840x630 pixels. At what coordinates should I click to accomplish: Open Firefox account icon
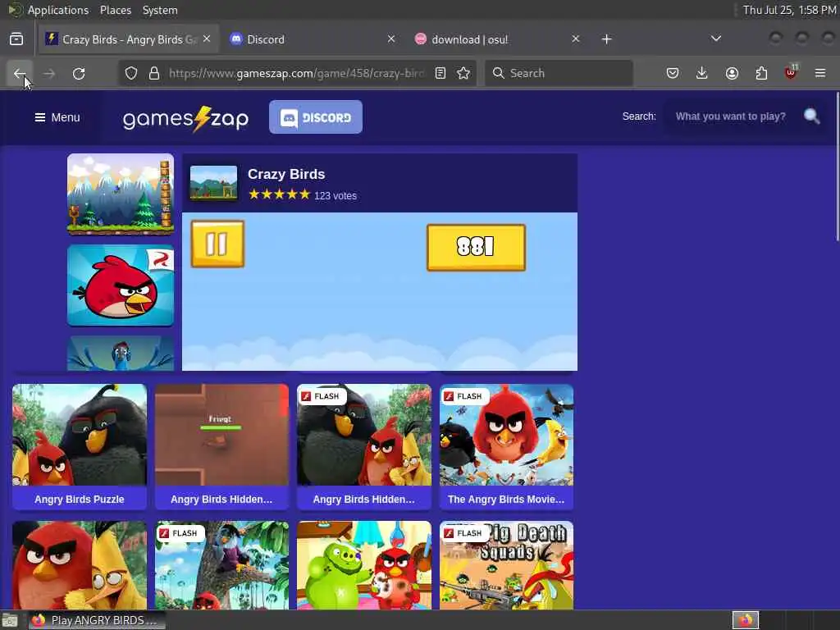(732, 73)
